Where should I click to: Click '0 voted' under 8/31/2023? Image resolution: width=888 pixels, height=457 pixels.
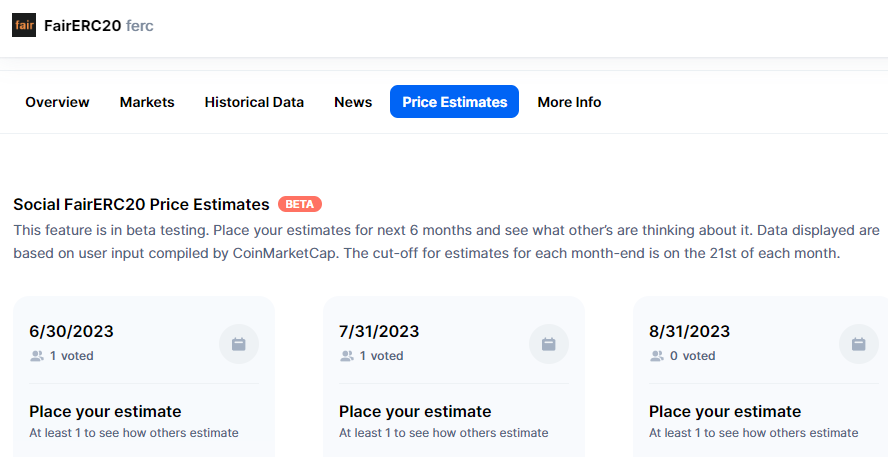[693, 356]
